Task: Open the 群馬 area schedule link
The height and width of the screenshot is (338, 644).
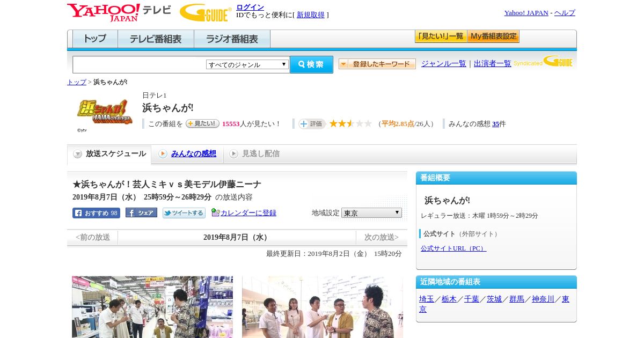Action: [517, 299]
